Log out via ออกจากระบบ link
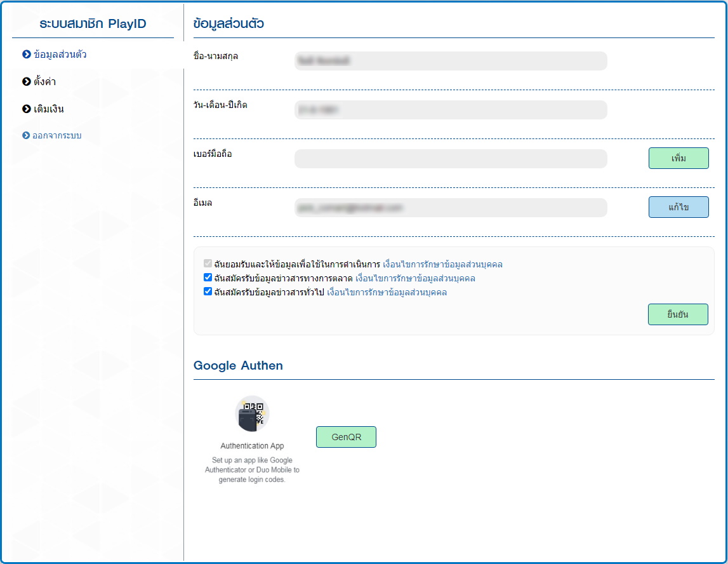The width and height of the screenshot is (728, 564). click(x=58, y=136)
